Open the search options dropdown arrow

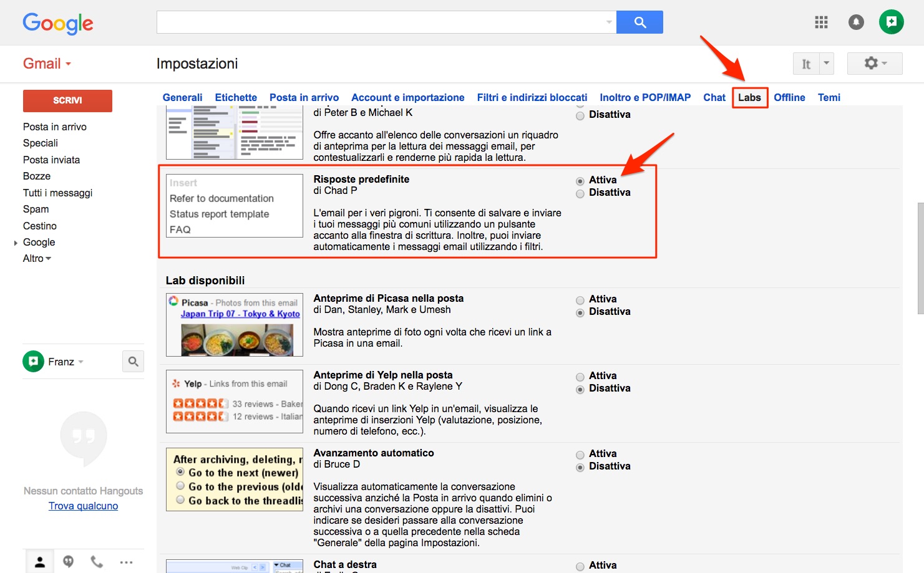[x=609, y=22]
